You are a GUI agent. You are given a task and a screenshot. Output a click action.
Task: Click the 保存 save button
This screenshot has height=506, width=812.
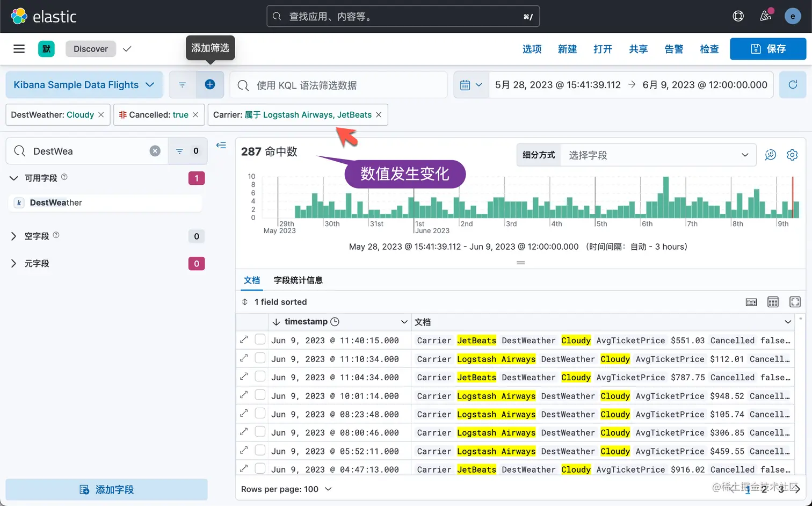(x=768, y=49)
